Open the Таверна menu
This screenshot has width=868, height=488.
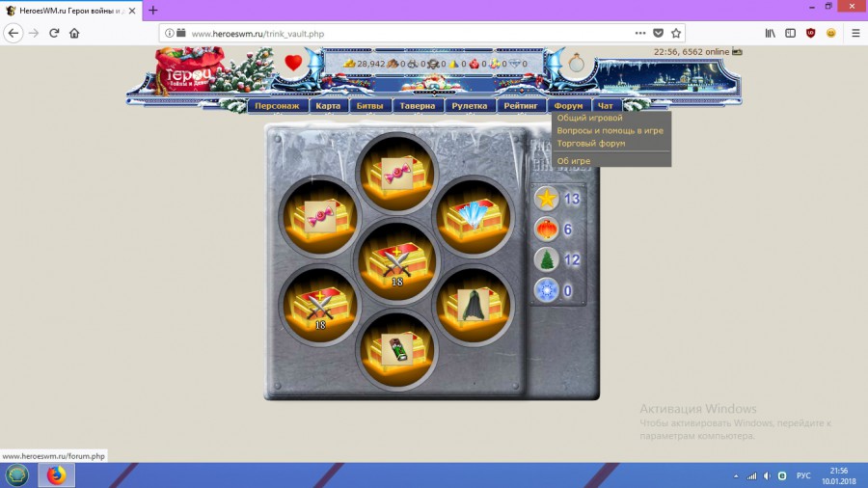pyautogui.click(x=418, y=106)
